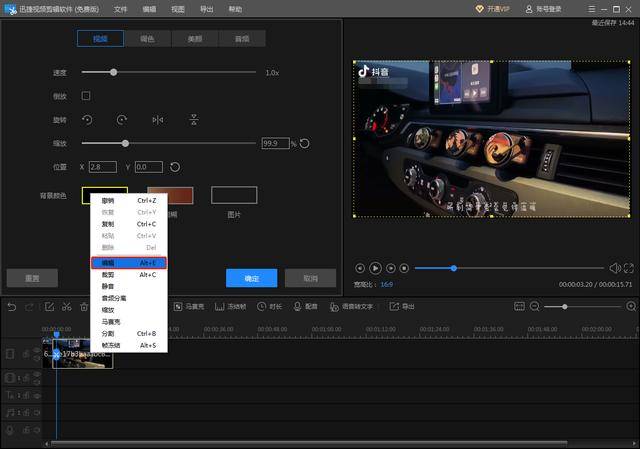Click the horizontal flip mirror icon
The image size is (640, 449).
pyautogui.click(x=158, y=120)
